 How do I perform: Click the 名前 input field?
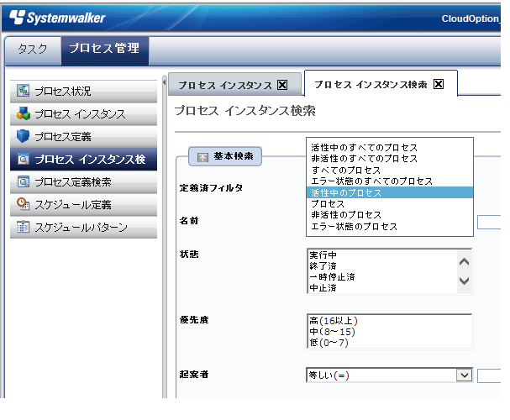coord(489,223)
